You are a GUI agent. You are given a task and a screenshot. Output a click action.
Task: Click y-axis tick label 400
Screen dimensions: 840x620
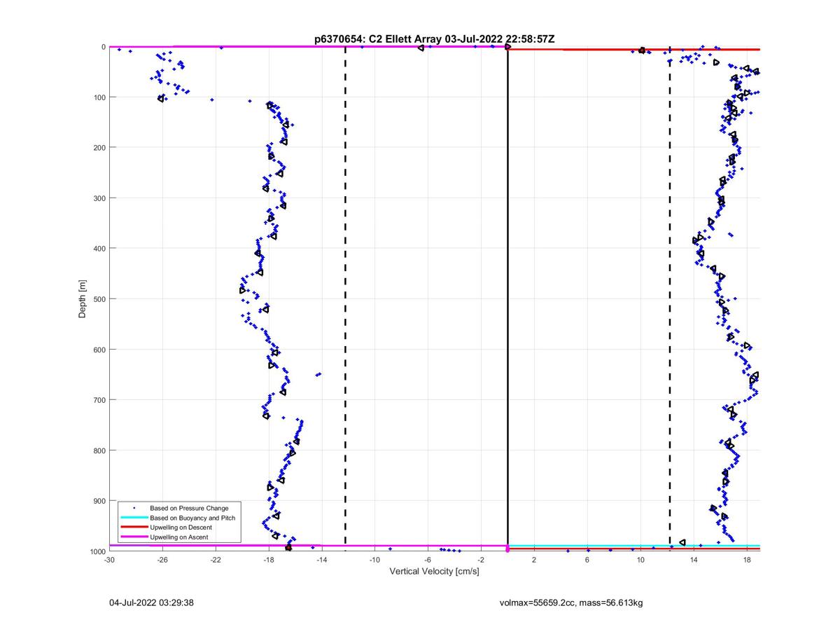(x=99, y=249)
